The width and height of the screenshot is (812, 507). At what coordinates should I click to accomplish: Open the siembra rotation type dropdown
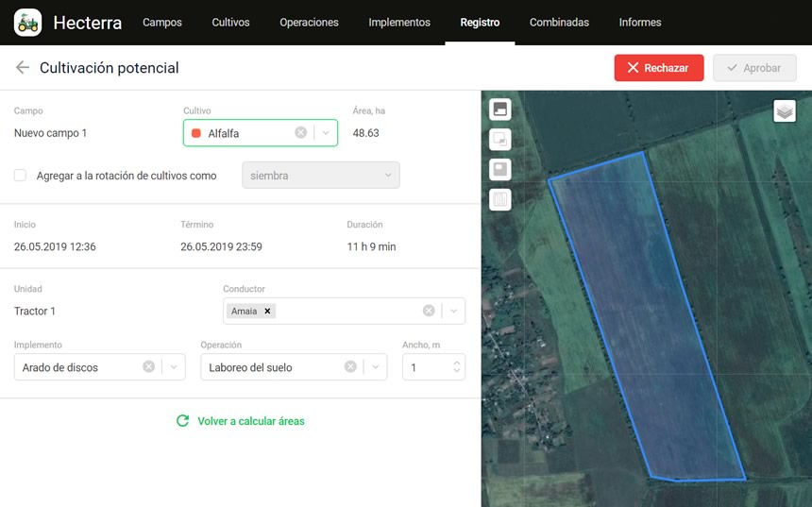(321, 176)
